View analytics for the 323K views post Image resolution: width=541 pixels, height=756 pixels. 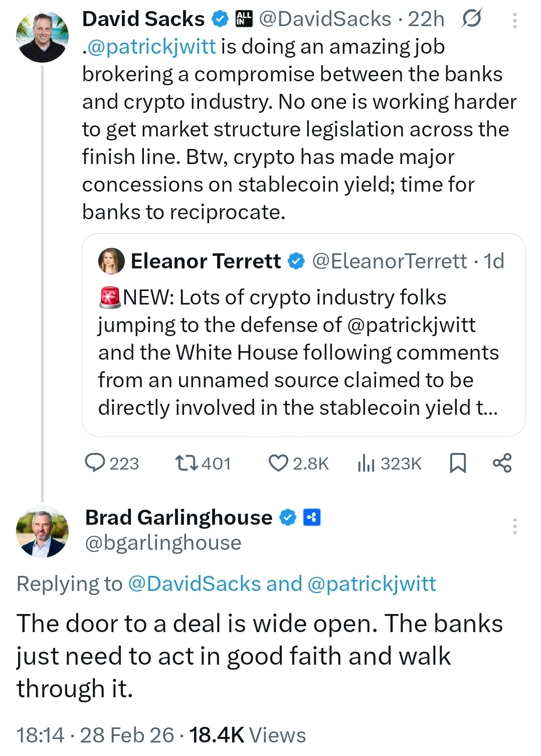pyautogui.click(x=367, y=464)
